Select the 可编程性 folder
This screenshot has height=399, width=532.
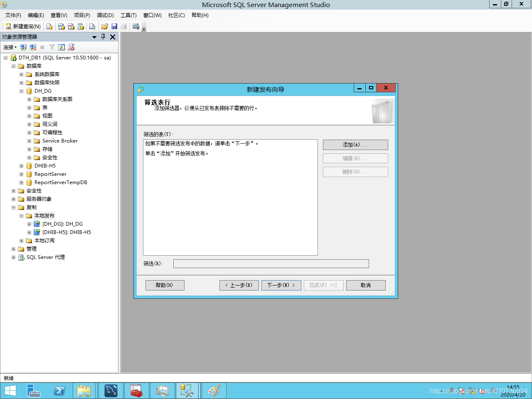coord(52,133)
